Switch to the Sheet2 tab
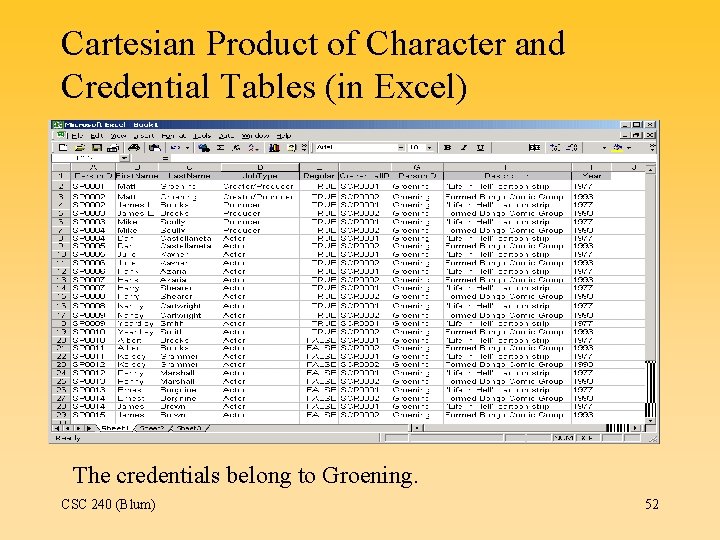Image resolution: width=720 pixels, height=540 pixels. [x=151, y=428]
